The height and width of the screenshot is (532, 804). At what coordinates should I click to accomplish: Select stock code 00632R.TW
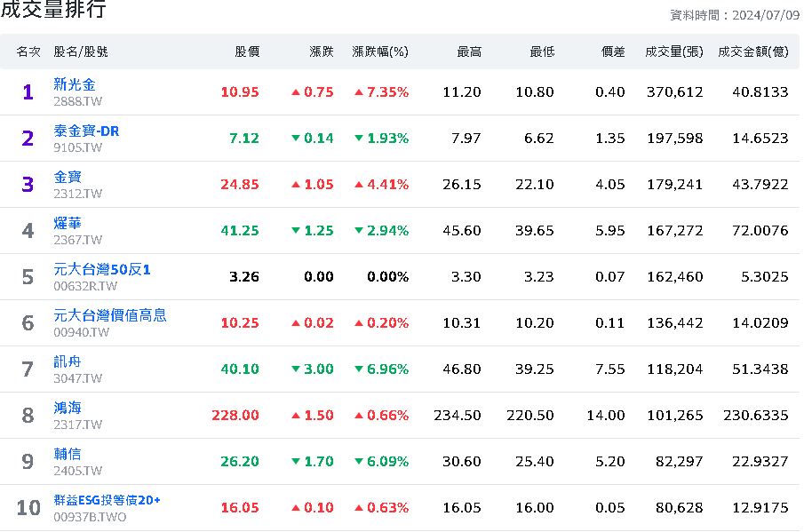point(85,286)
